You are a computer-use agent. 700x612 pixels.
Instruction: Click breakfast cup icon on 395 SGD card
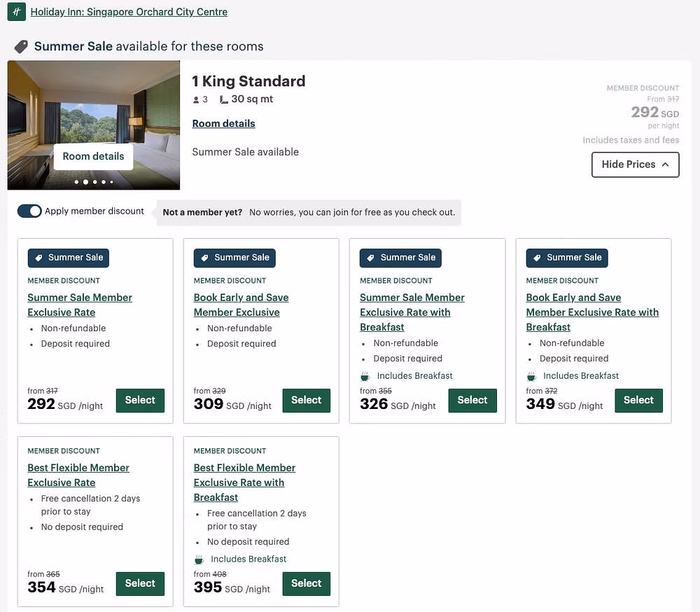pyautogui.click(x=199, y=559)
